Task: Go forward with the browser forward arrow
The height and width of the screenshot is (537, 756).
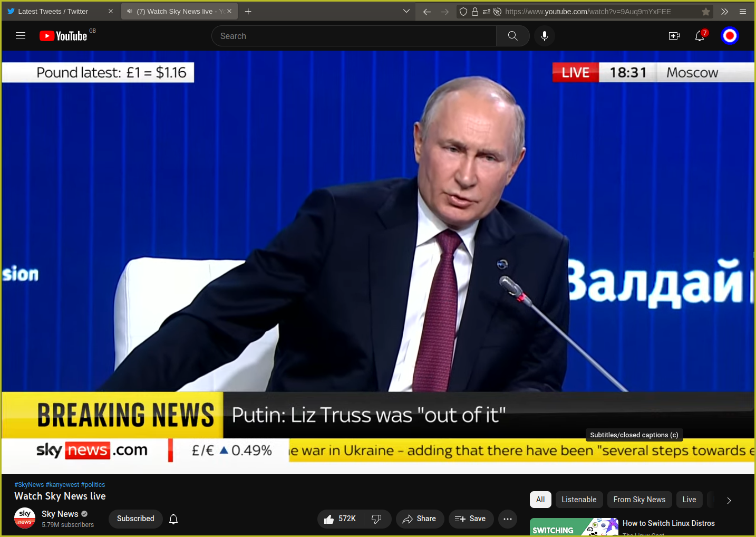Action: tap(445, 12)
